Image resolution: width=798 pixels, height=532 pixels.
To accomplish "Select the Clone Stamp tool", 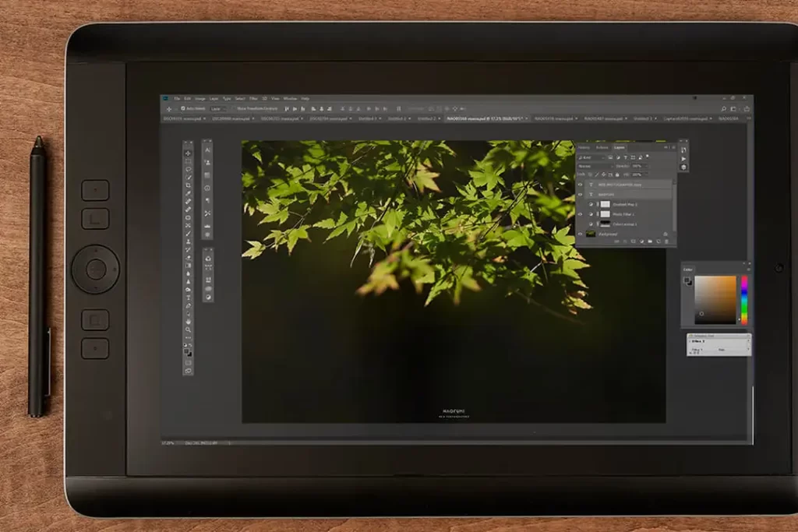I will pos(188,241).
